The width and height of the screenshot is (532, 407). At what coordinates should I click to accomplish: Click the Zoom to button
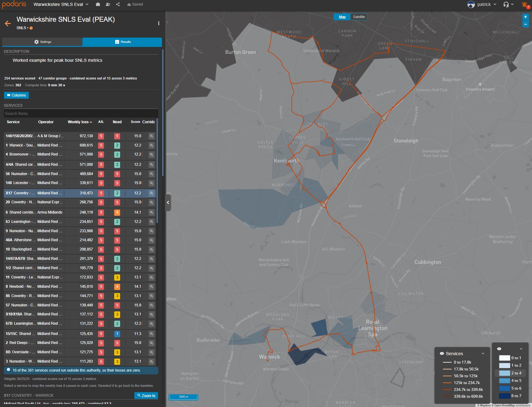click(x=146, y=396)
